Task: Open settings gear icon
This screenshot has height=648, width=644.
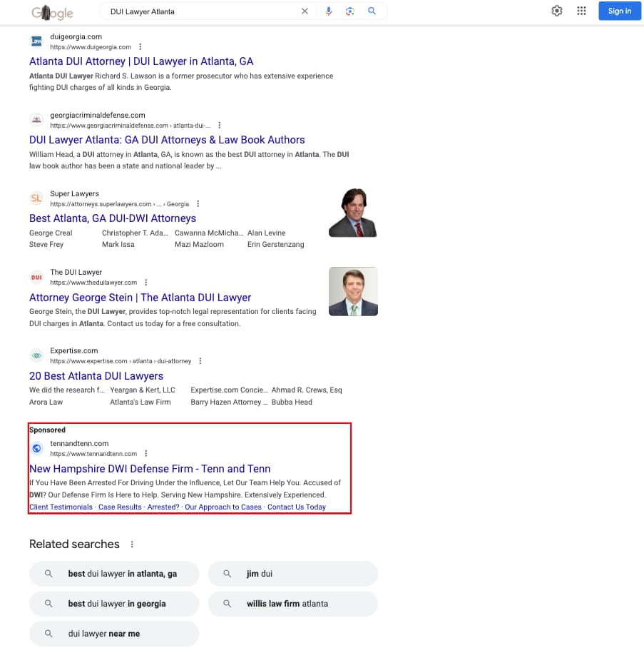Action: point(557,11)
